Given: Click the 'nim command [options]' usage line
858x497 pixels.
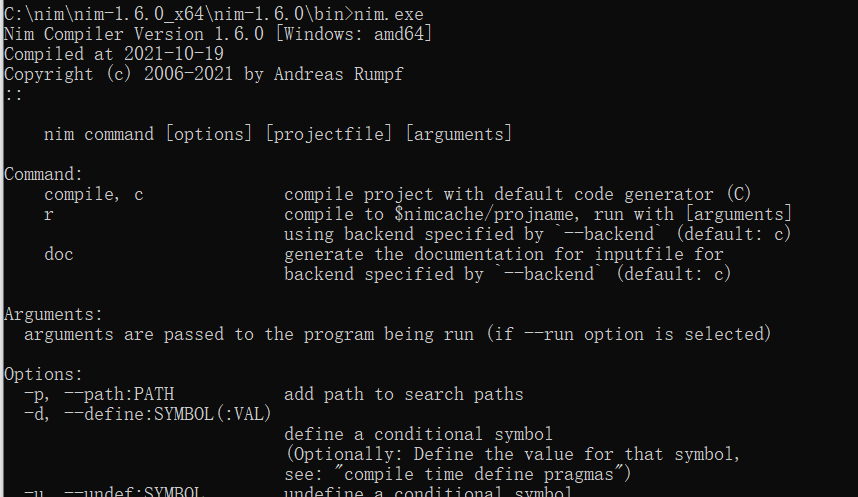Looking at the screenshot, I should [148, 134].
